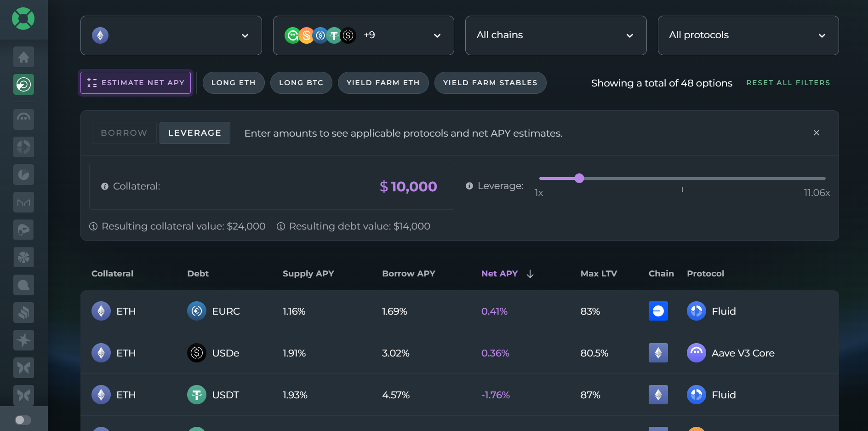Click the Ethereum chain icon in USDT row
The width and height of the screenshot is (868, 431).
click(x=658, y=395)
